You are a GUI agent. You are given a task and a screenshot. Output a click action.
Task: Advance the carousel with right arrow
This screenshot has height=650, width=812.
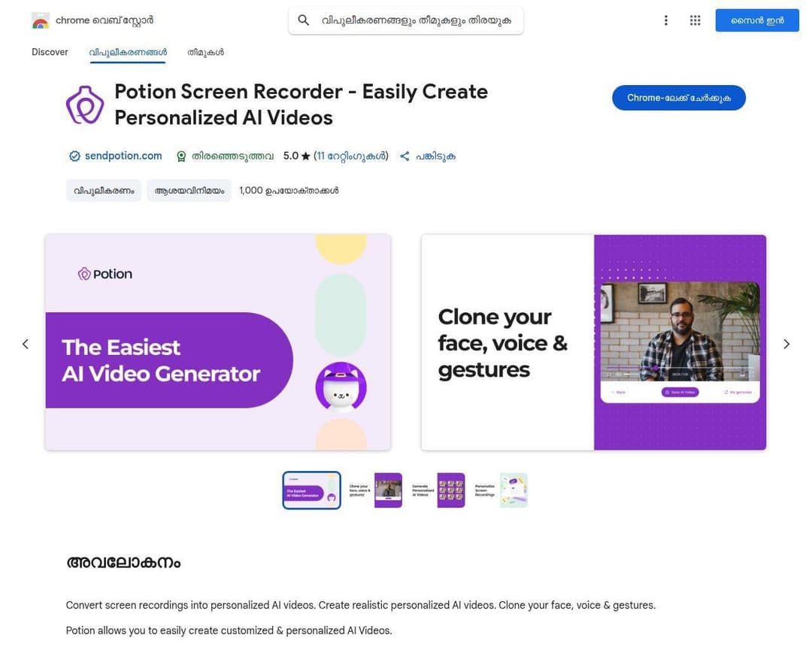click(786, 344)
